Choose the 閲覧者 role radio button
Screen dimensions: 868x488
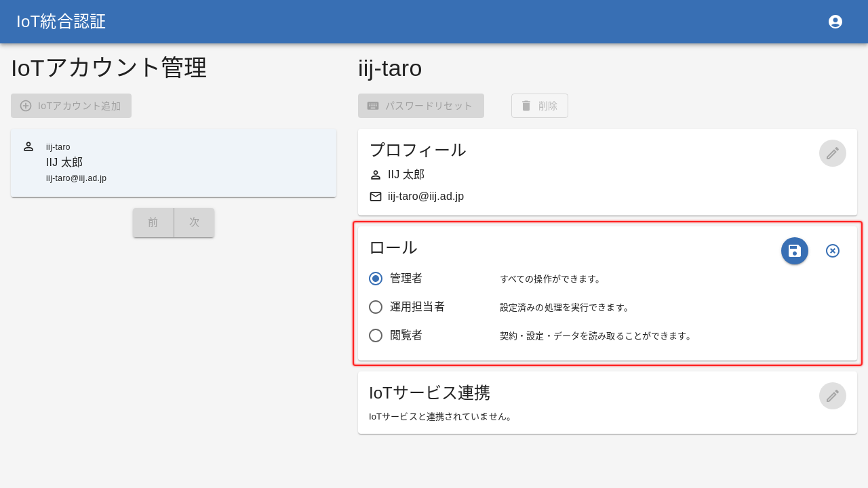tap(376, 335)
